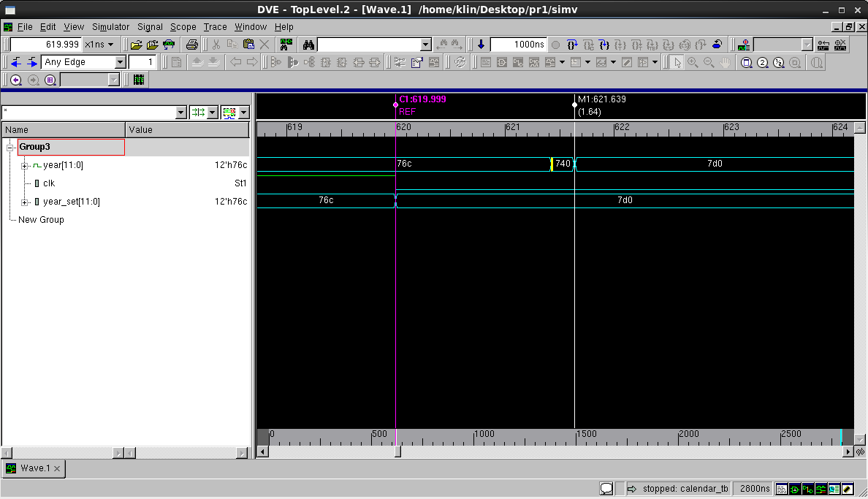
Task: Open the find text combo box arrow
Action: pyautogui.click(x=425, y=45)
